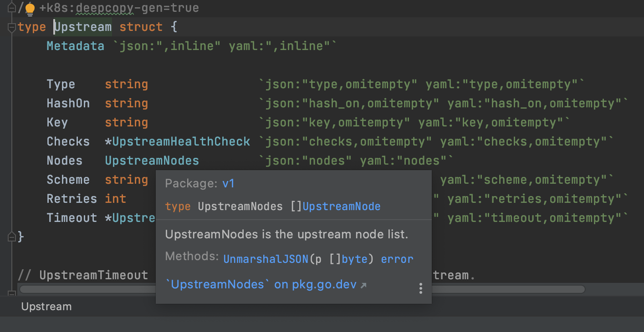
Task: Place cursor on the Upstream struct name
Action: coord(83,27)
